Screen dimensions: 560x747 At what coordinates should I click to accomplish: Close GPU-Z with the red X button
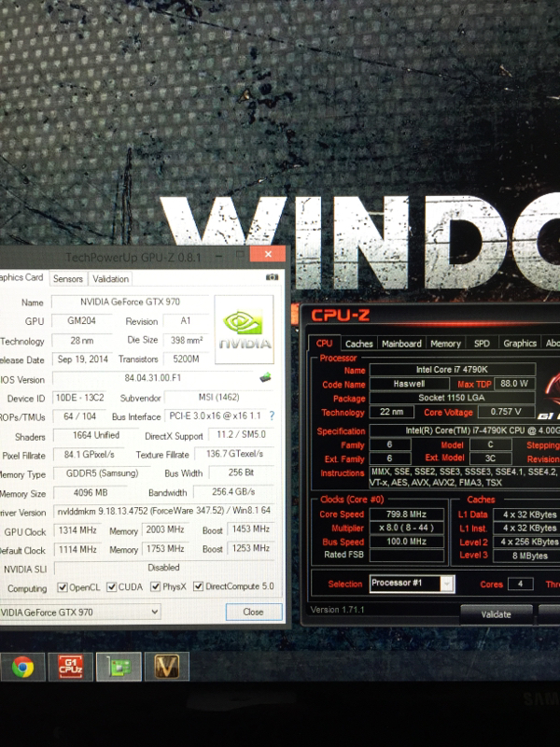[x=268, y=254]
